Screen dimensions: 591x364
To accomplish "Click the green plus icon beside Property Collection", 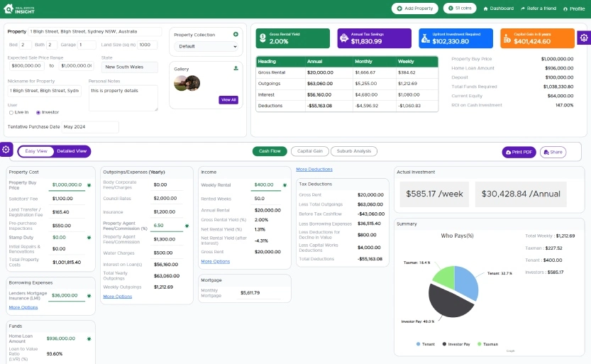I will 236,34.
